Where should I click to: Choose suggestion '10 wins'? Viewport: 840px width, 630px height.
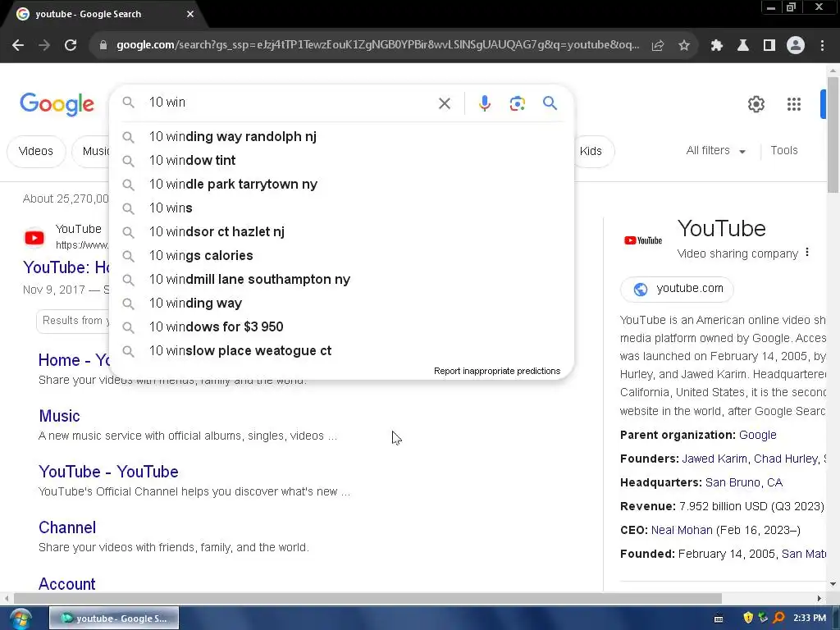(x=340, y=208)
